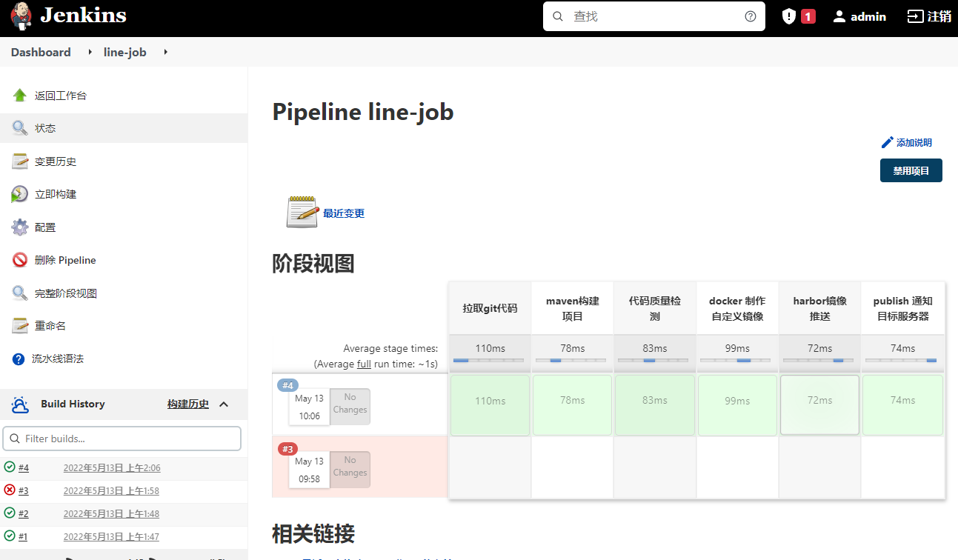Click the Jenkins butler logo icon

(x=21, y=16)
